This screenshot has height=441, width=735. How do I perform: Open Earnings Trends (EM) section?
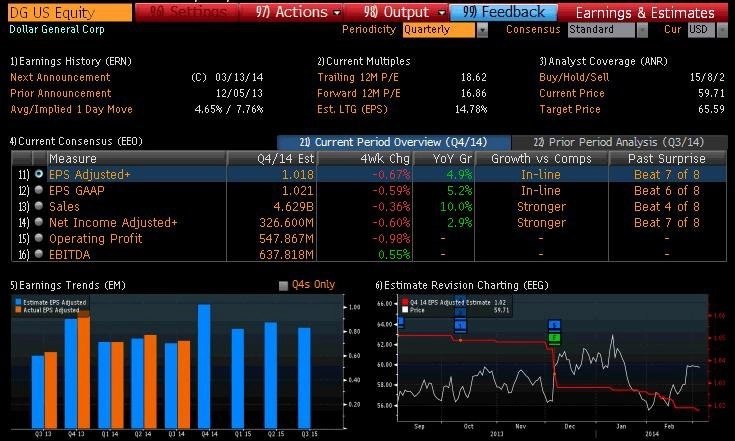click(68, 285)
